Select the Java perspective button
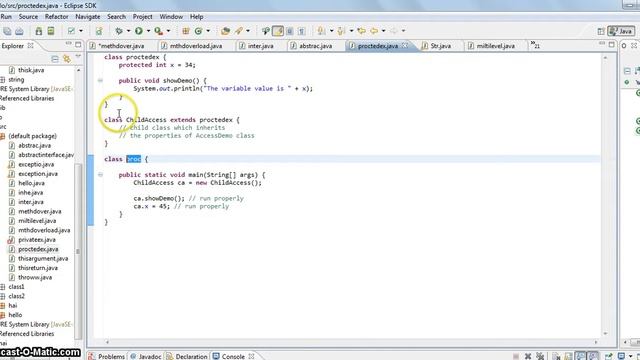 pyautogui.click(x=621, y=31)
